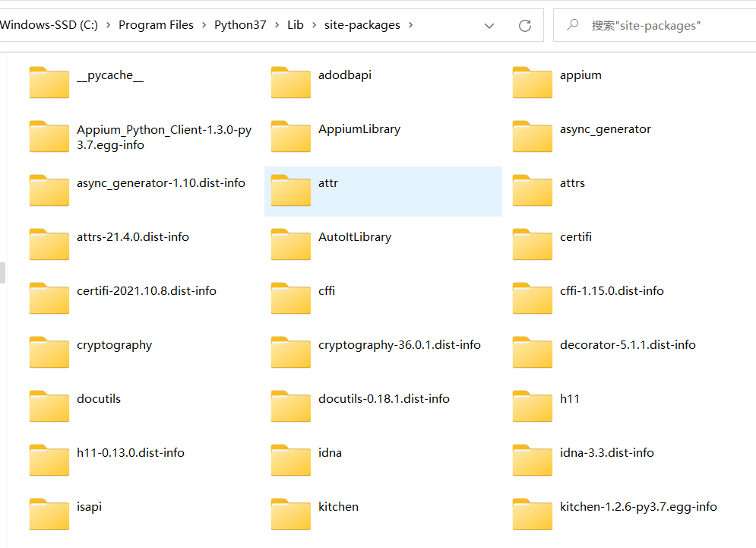This screenshot has width=756, height=548.
Task: Click the "certifi" folder name
Action: tap(576, 237)
